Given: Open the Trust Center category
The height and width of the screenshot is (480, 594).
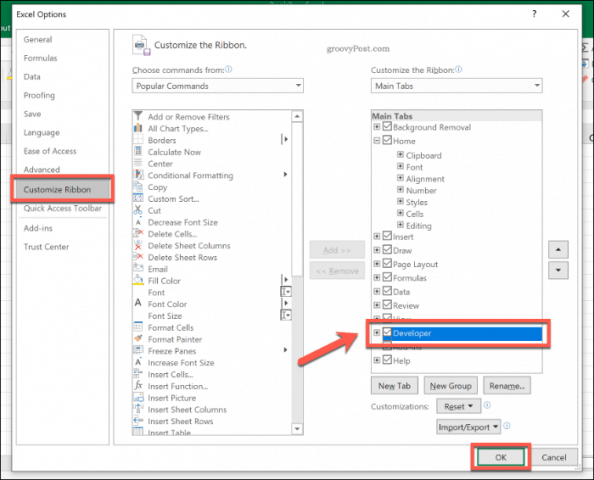Looking at the screenshot, I should [46, 247].
